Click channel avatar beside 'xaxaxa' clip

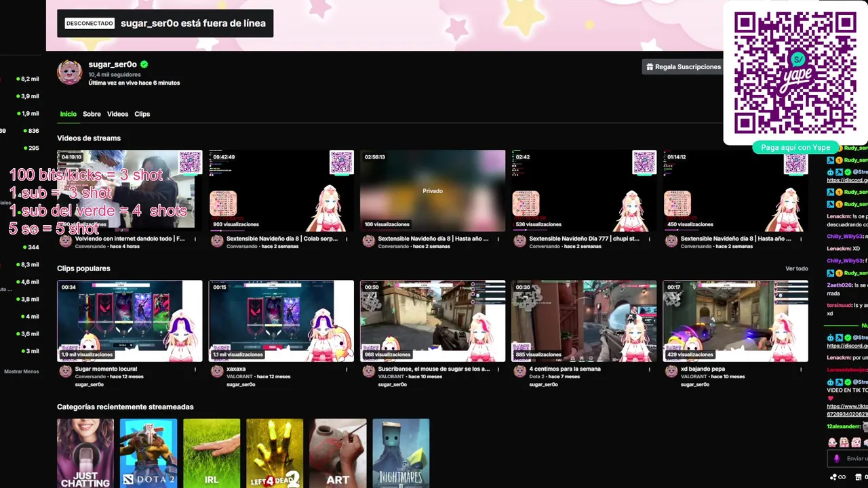coord(217,371)
